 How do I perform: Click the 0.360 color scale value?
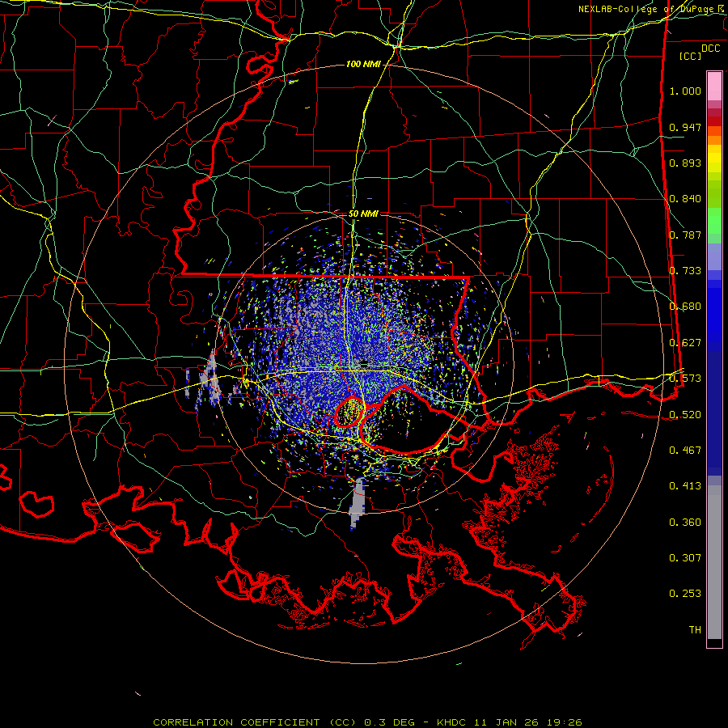click(685, 522)
